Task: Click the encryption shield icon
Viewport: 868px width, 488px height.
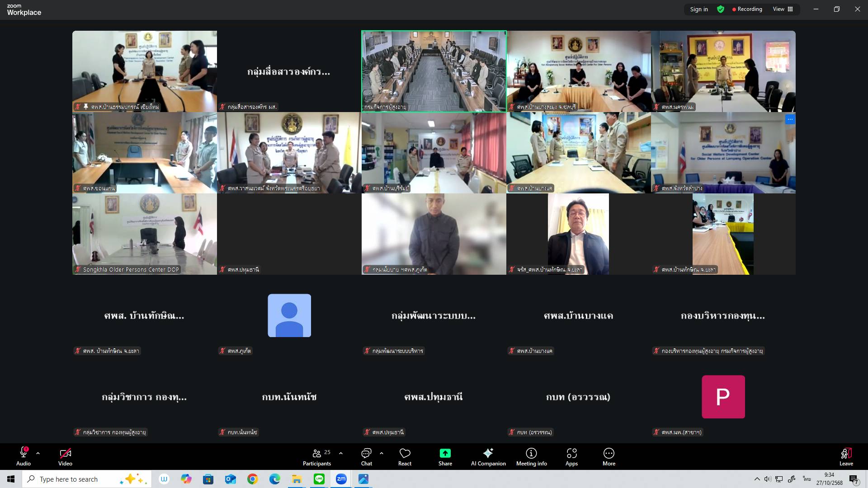Action: [721, 9]
